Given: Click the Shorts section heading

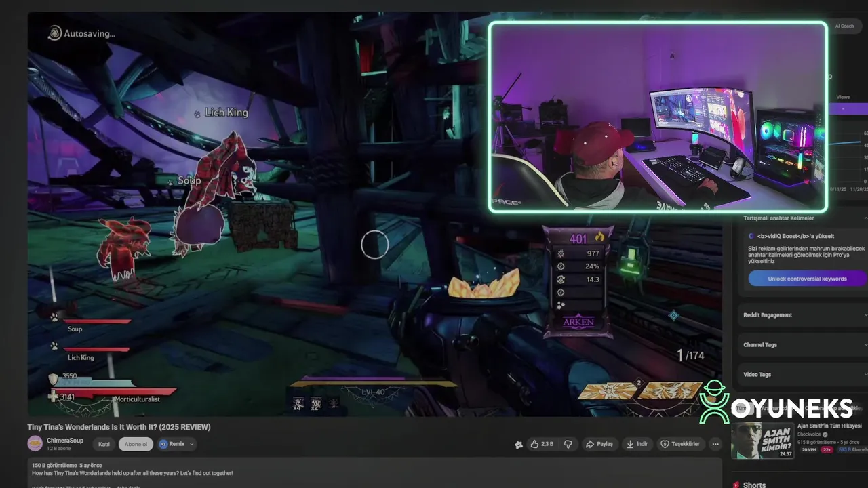Looking at the screenshot, I should pos(754,485).
